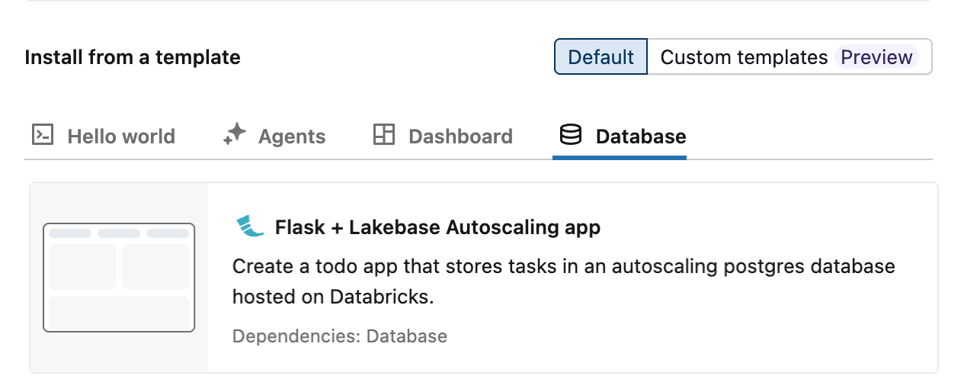The height and width of the screenshot is (392, 980).
Task: Click the database cylinder icon
Action: coord(570,136)
